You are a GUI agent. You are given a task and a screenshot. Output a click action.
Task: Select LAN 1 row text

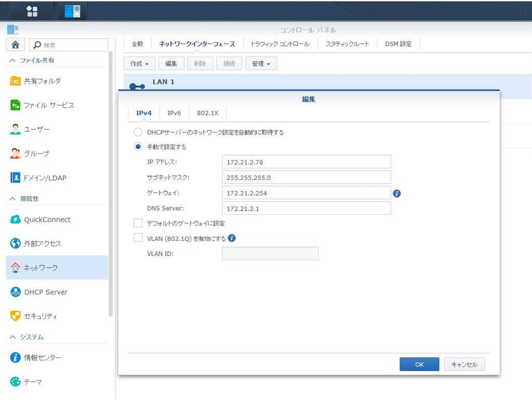[163, 82]
